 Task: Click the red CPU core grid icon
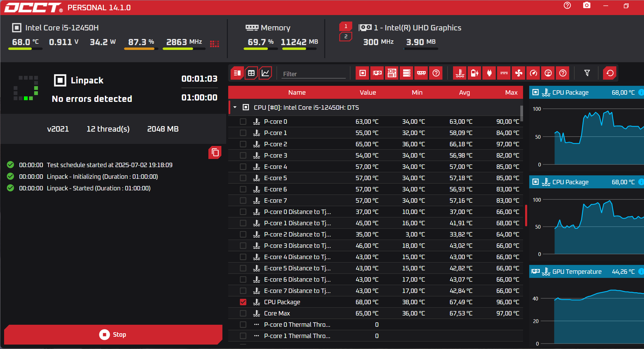215,44
